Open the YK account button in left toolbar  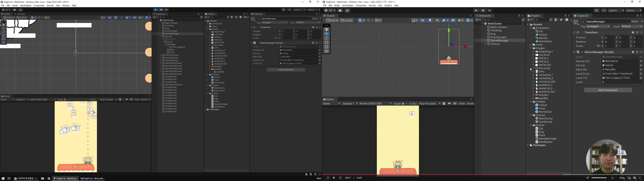[6, 10]
